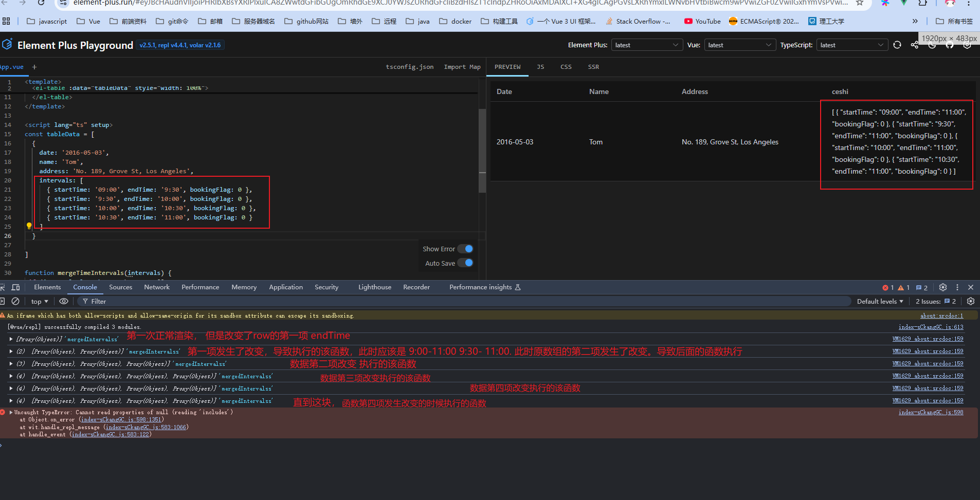Screen dimensions: 980x500
Task: Bookmark this page with star icon
Action: [860, 3]
